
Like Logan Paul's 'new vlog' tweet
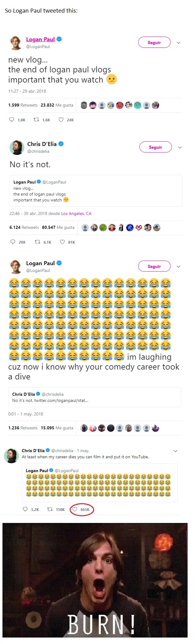point(61,119)
